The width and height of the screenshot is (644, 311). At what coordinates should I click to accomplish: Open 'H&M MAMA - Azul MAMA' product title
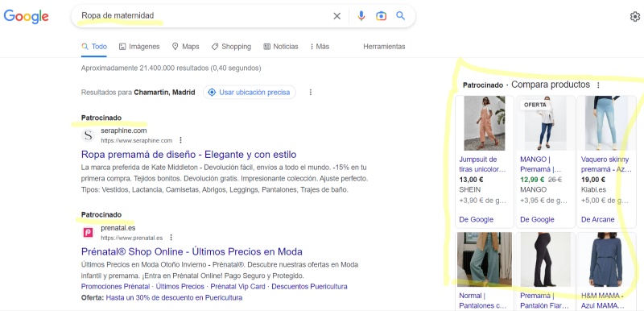click(x=603, y=301)
